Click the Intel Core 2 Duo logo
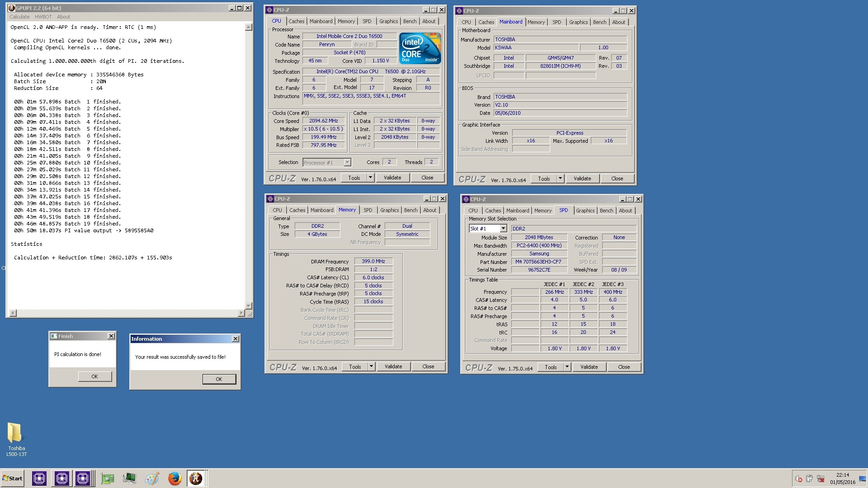 coord(420,48)
